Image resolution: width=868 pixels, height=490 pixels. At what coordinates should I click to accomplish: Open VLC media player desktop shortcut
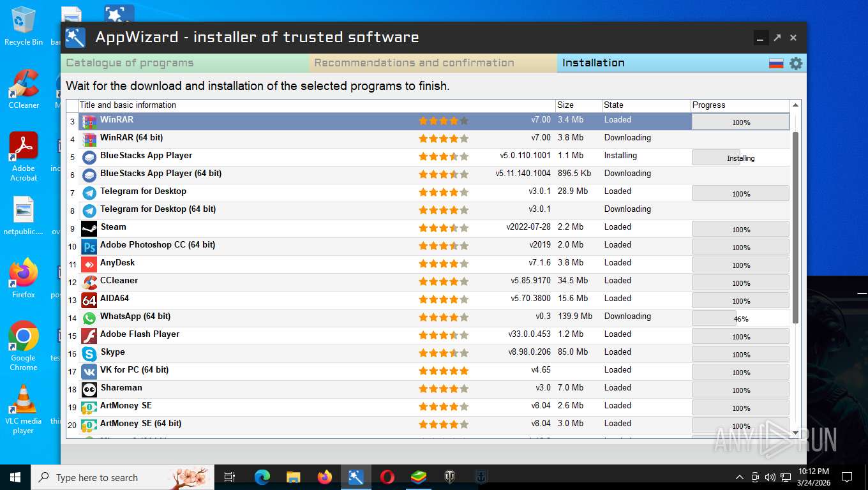(x=24, y=409)
